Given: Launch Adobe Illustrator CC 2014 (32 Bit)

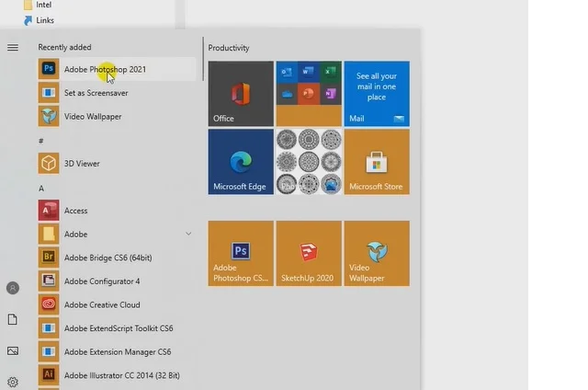Looking at the screenshot, I should [x=117, y=375].
